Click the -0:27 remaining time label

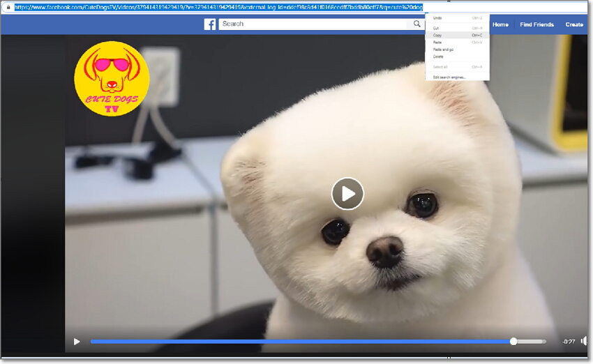tap(569, 341)
